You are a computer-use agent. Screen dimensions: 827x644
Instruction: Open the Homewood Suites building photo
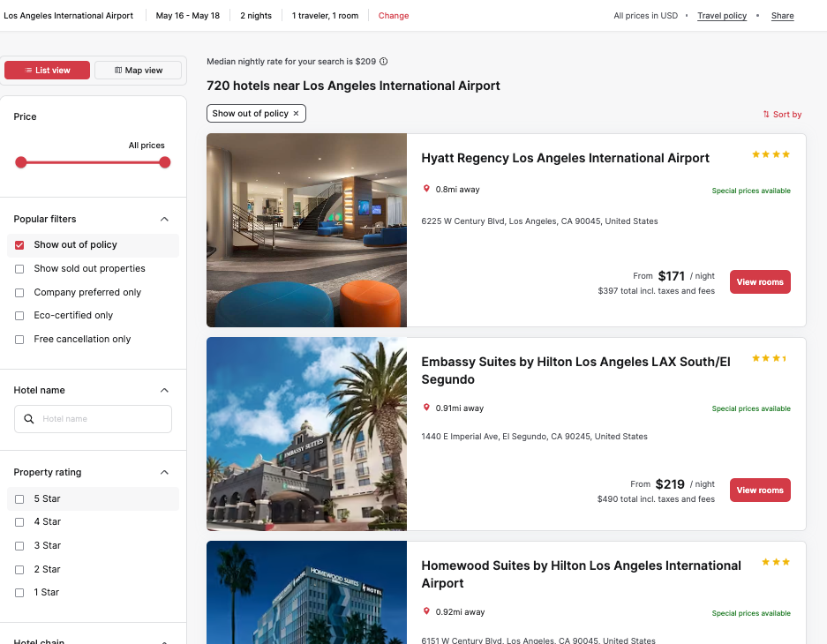[x=306, y=592]
